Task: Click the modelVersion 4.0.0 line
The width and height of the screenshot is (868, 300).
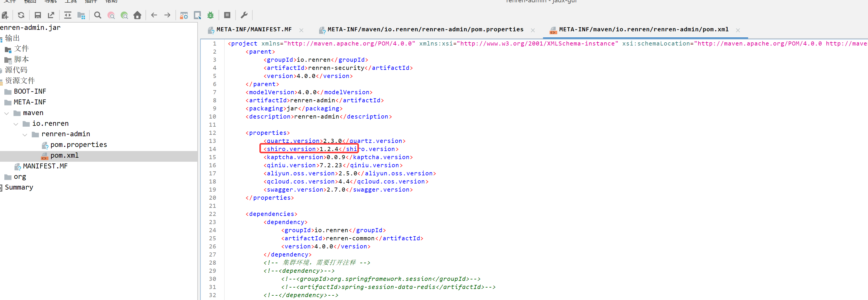Action: coord(309,92)
